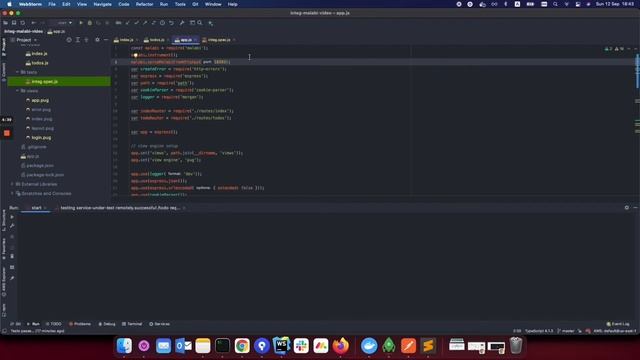Click the Save All icon in the toolbar
The height and width of the screenshot is (360, 640).
click(14, 23)
